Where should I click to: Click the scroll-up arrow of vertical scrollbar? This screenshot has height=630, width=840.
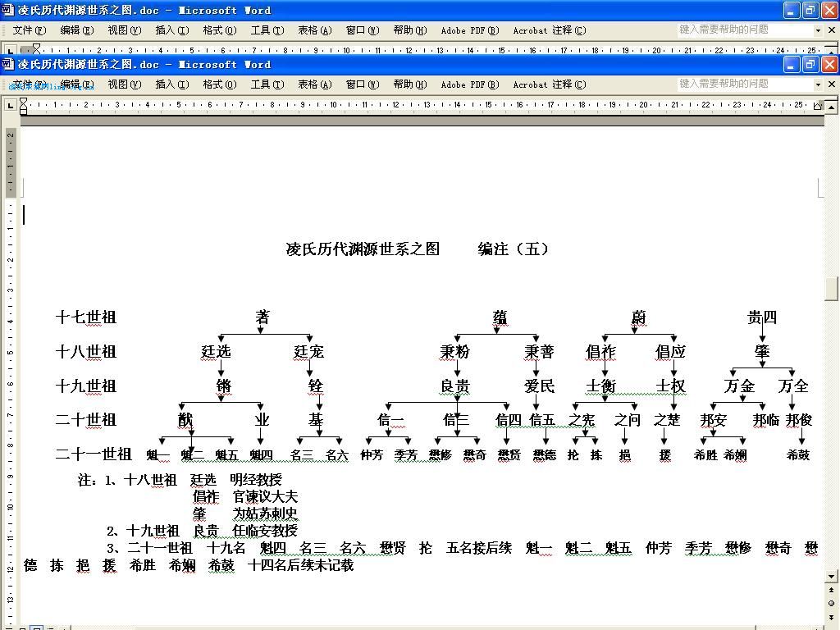pos(831,107)
